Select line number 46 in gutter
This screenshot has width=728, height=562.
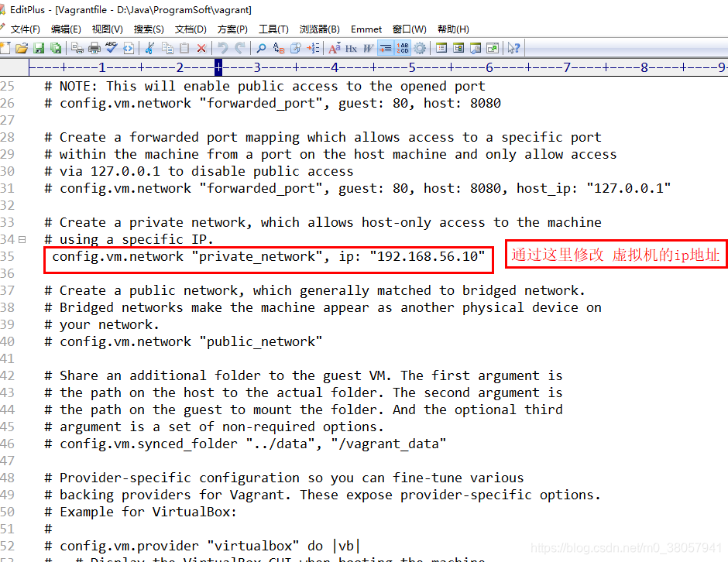(x=8, y=444)
